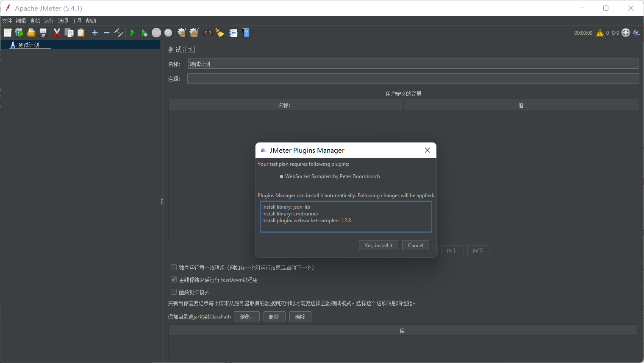
Task: Toggle run thread groups independently checkbox
Action: tap(174, 267)
